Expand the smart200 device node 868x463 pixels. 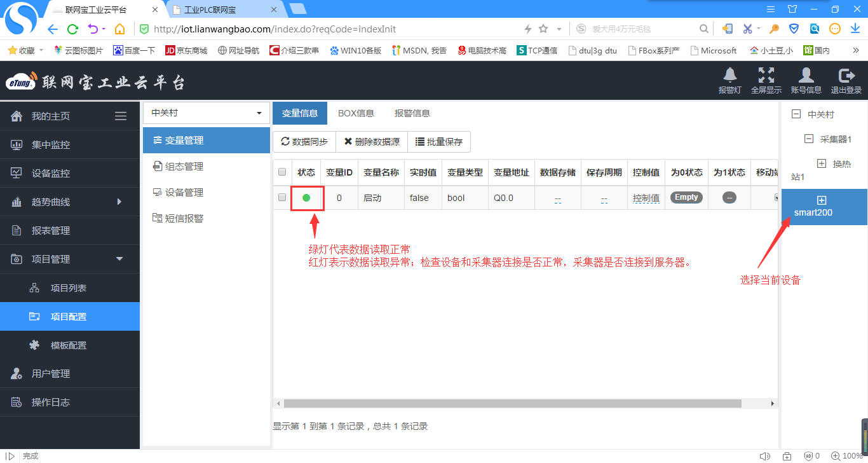[x=821, y=200]
